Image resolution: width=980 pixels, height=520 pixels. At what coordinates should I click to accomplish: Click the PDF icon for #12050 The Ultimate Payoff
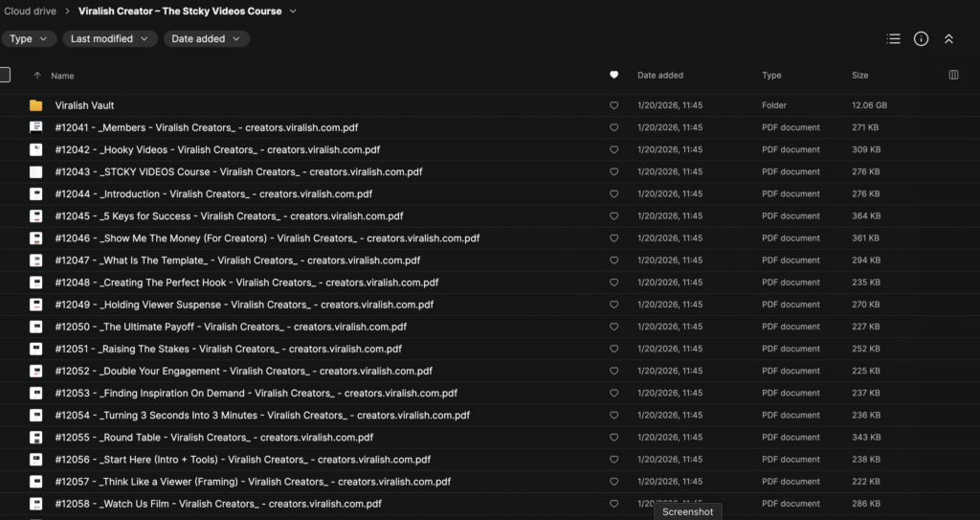(36, 327)
